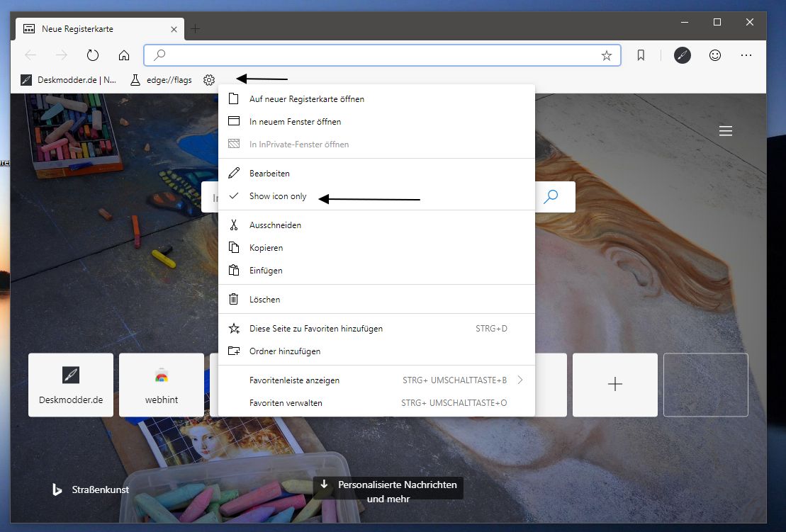The width and height of the screenshot is (786, 532).
Task: Open the Deskmodder.de quick link tile
Action: 71,385
